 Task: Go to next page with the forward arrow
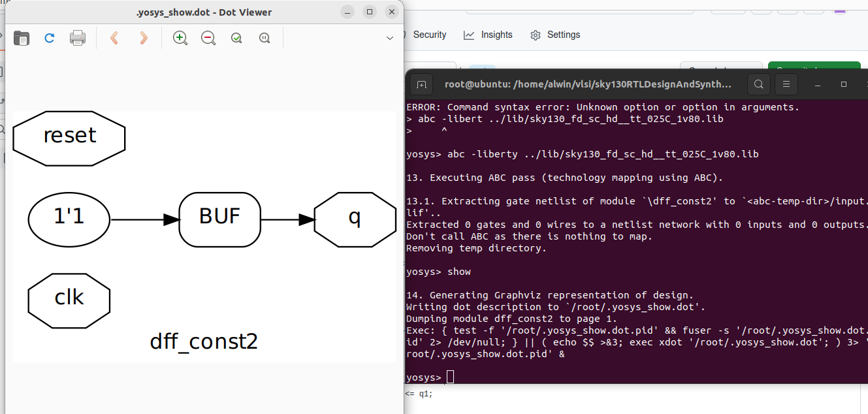pos(143,38)
